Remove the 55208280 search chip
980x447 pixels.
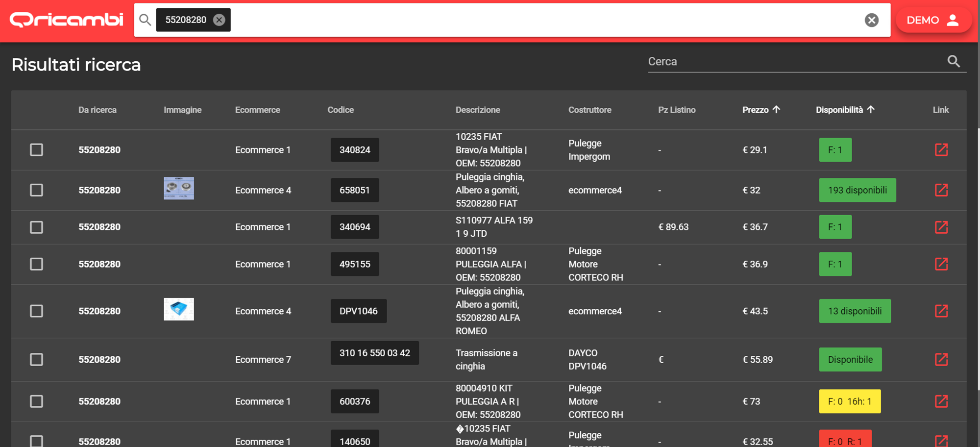(x=219, y=20)
